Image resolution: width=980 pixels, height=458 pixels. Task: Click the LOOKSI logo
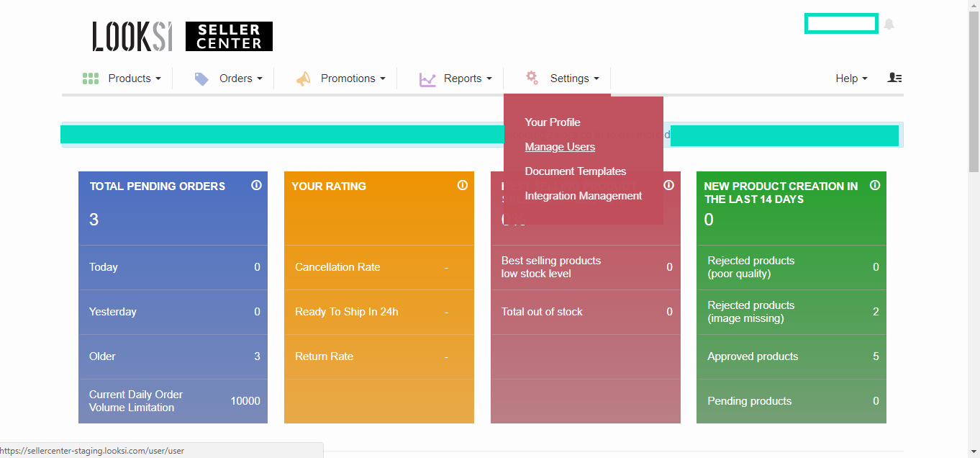click(132, 36)
